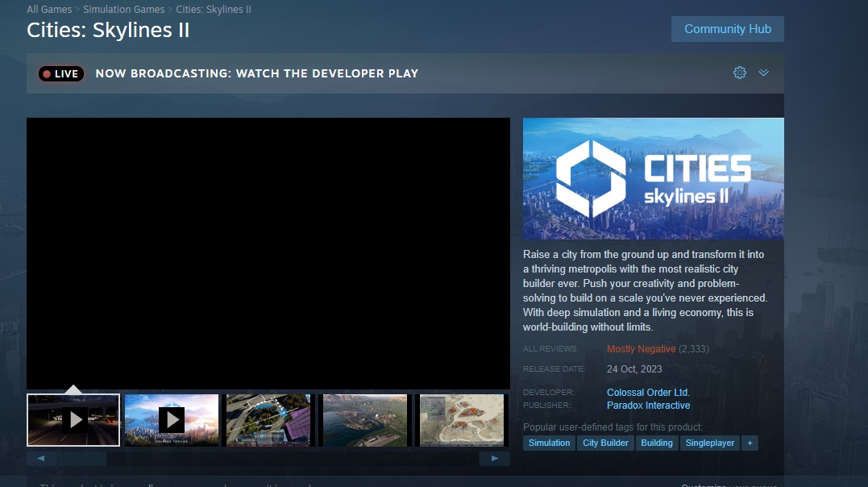Select the aerial coastal city screenshot thumbnail

[365, 420]
